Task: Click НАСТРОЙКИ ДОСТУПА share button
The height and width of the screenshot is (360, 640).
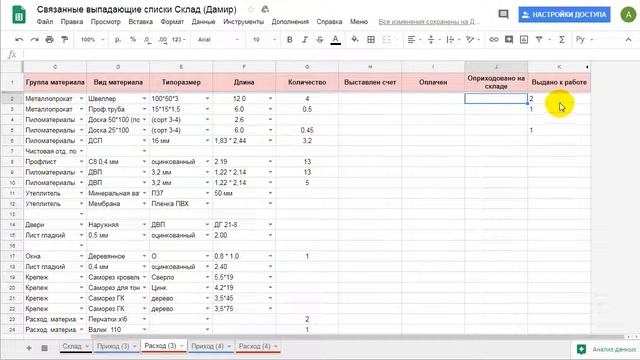Action: click(564, 15)
